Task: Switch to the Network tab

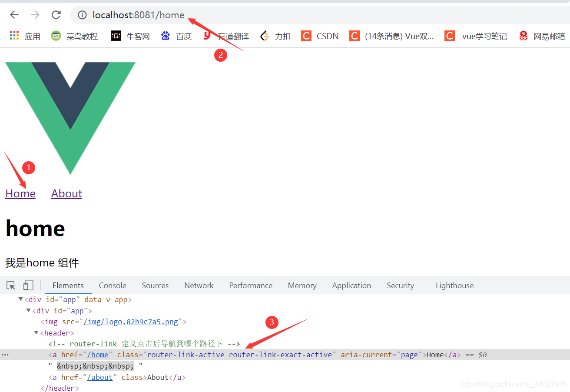Action: 199,286
